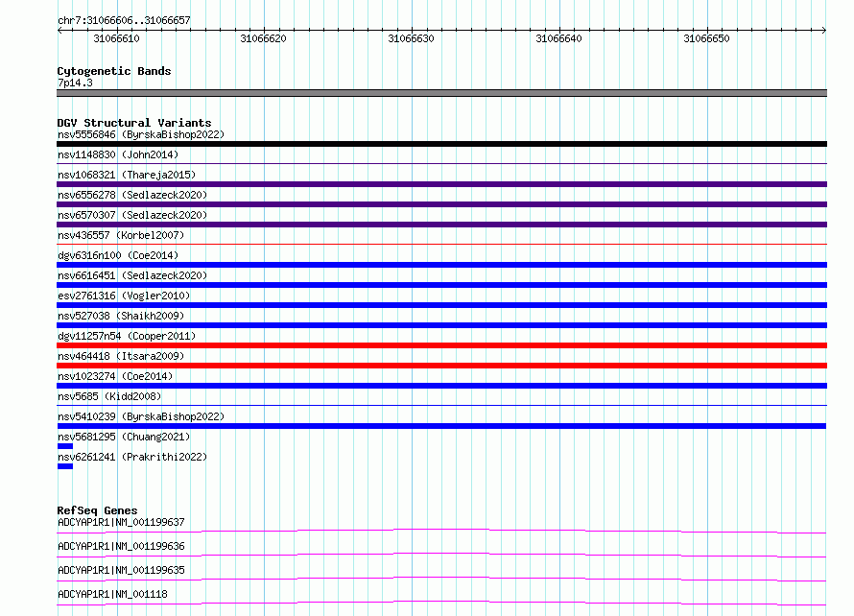Click the black bar of nsv5556846

pyautogui.click(x=441, y=144)
